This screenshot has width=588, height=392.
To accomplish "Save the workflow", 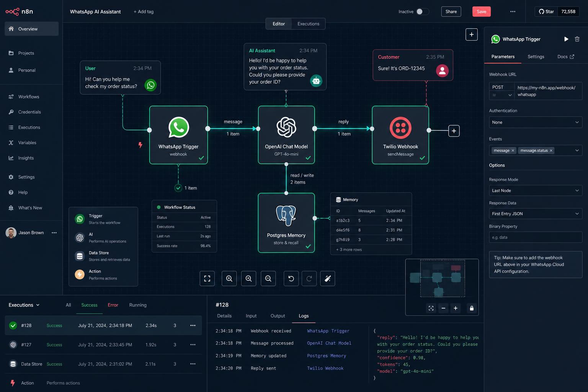I will (x=481, y=11).
